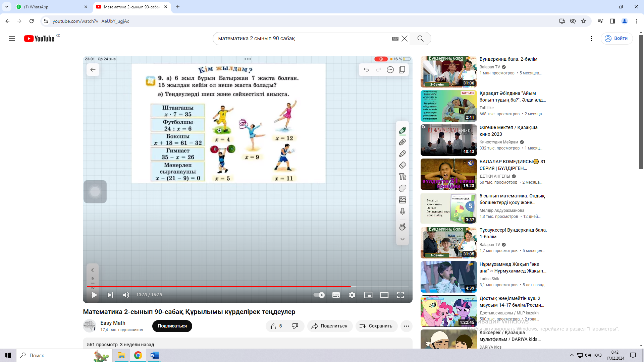Skip to the next video
644x362 pixels.
coord(110,295)
